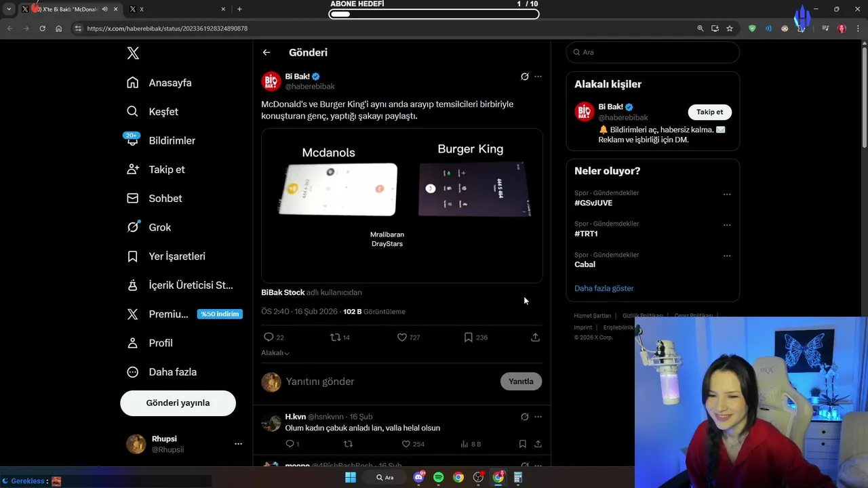The image size is (868, 488).
Task: Open options dots for Cabal trend
Action: pyautogui.click(x=727, y=256)
